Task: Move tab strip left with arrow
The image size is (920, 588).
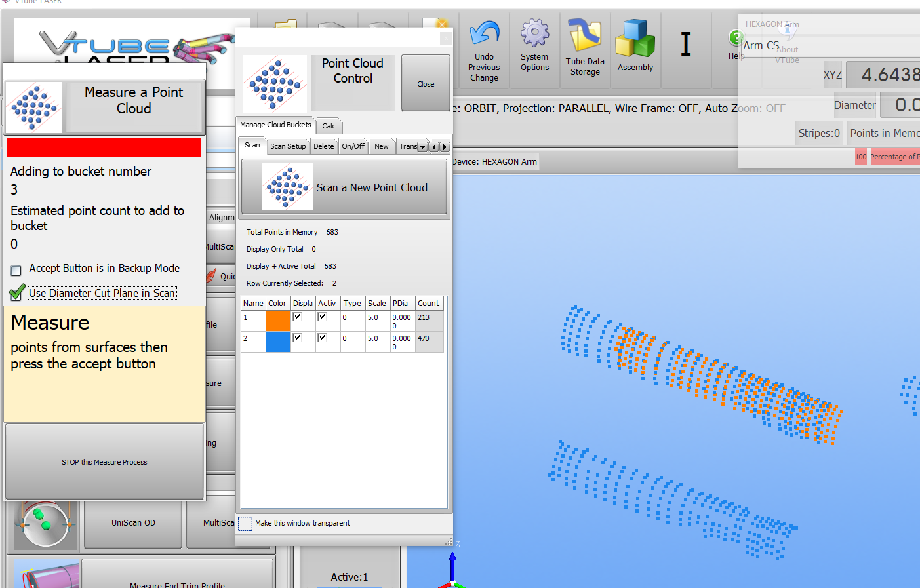Action: [x=433, y=147]
